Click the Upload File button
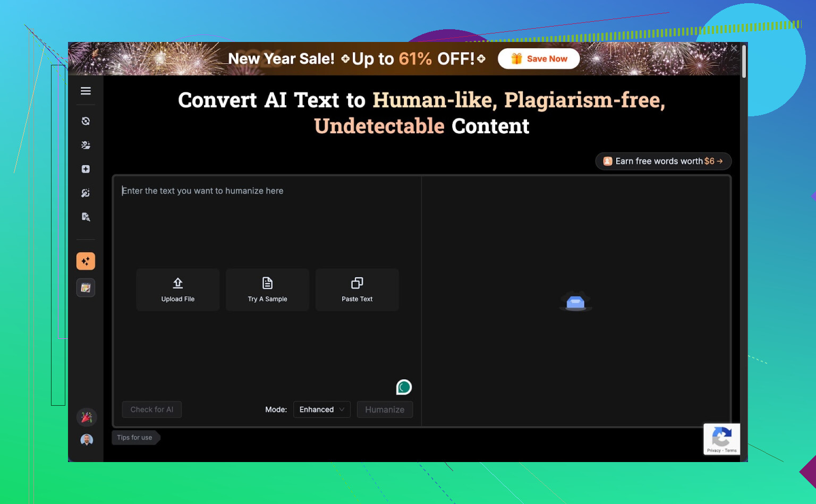The image size is (816, 504). [x=178, y=289]
